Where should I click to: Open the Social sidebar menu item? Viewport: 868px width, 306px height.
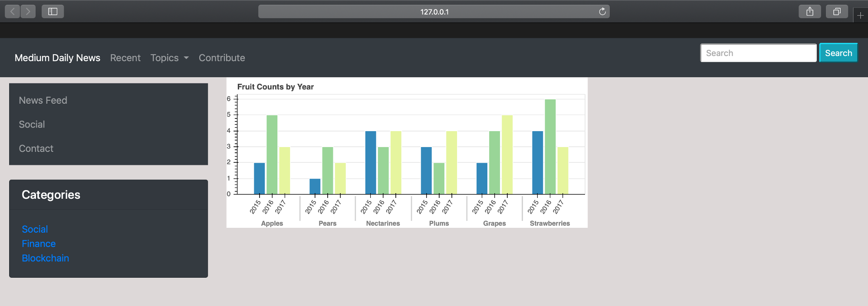pyautogui.click(x=32, y=125)
